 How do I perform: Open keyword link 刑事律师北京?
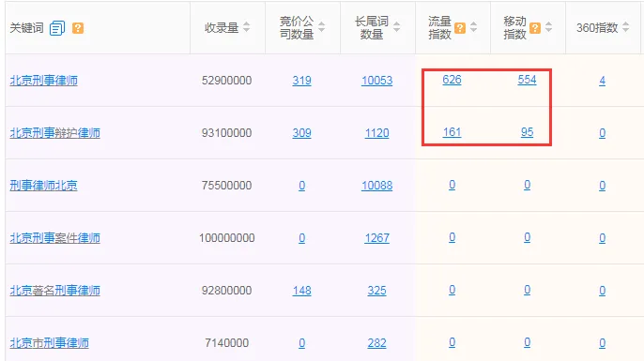tap(43, 186)
